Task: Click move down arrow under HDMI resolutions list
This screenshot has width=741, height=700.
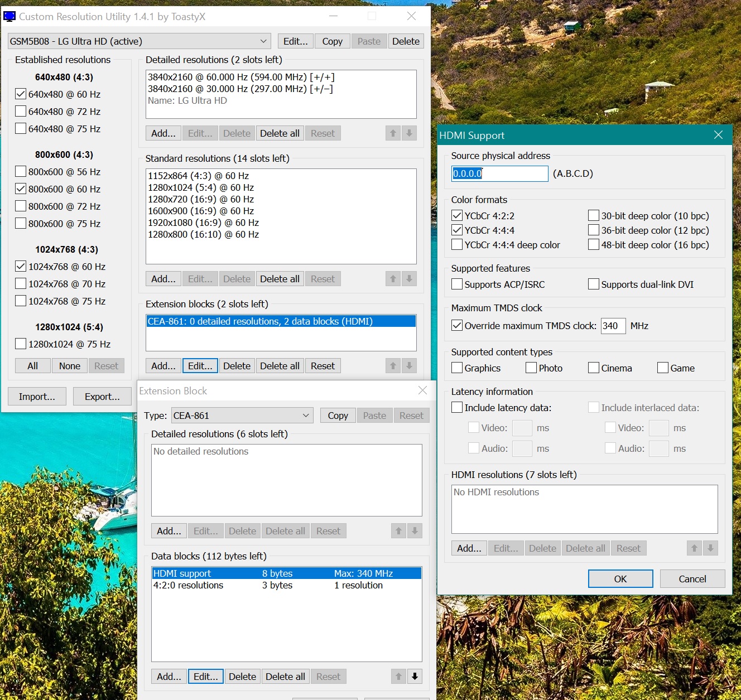Action: (x=710, y=548)
